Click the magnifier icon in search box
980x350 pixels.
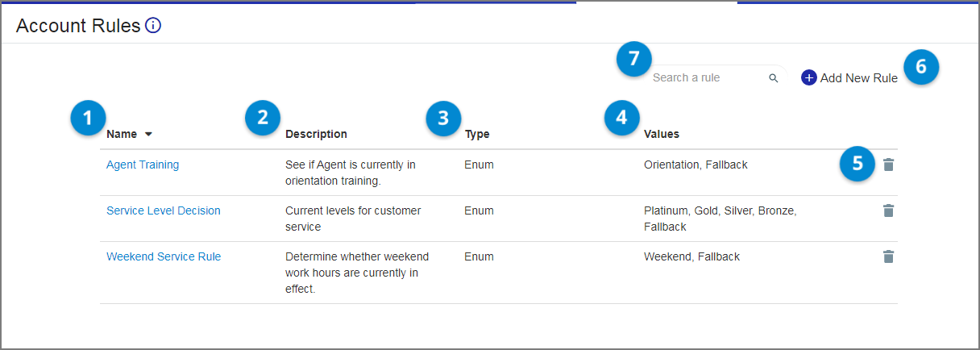tap(774, 78)
